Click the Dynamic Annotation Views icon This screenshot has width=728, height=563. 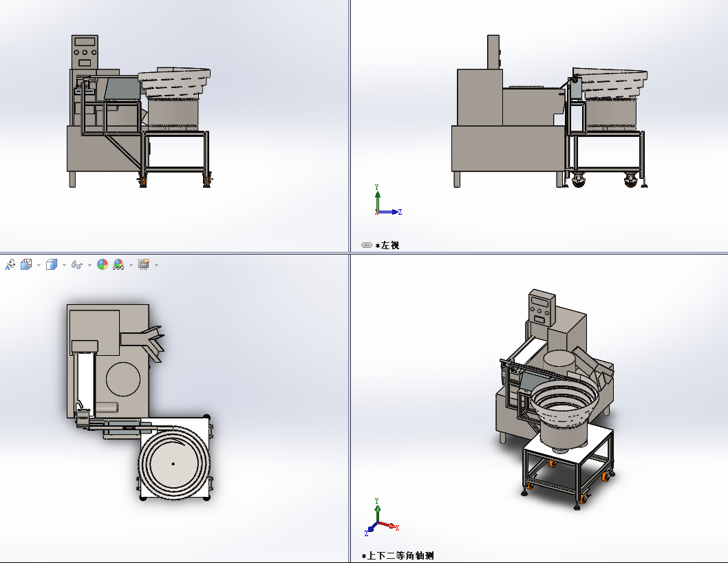[x=10, y=265]
